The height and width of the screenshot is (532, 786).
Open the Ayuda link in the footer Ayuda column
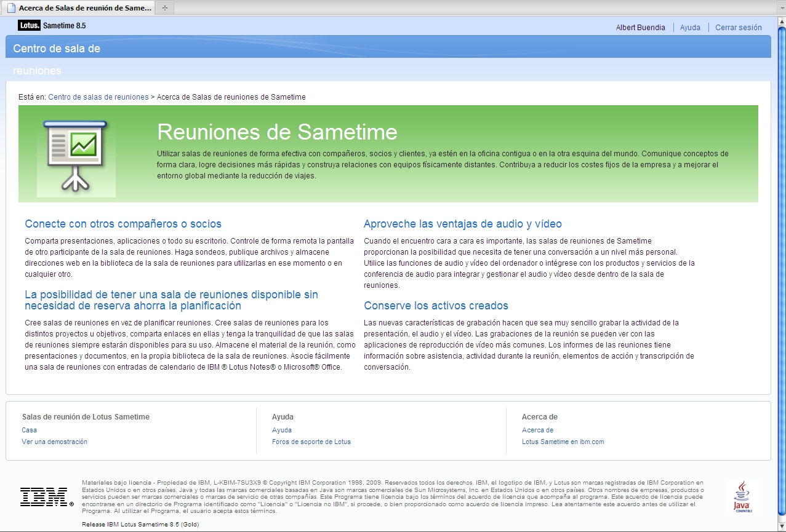282,431
